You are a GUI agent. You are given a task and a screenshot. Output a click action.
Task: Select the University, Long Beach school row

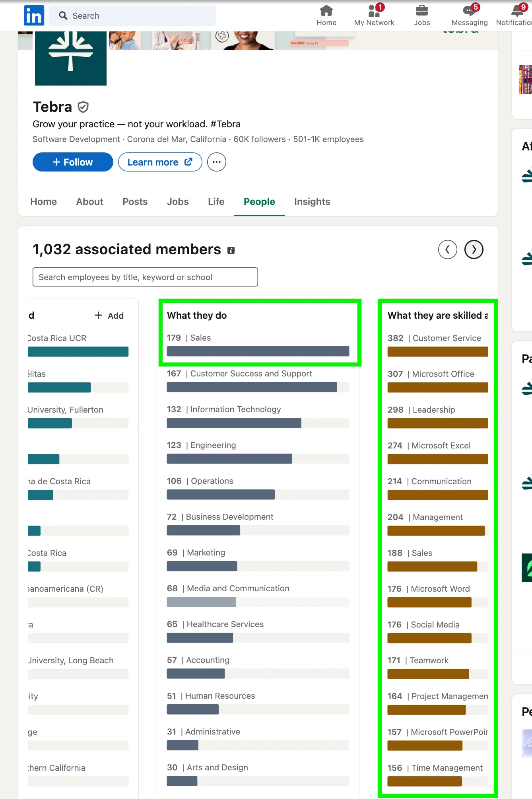pyautogui.click(x=78, y=667)
